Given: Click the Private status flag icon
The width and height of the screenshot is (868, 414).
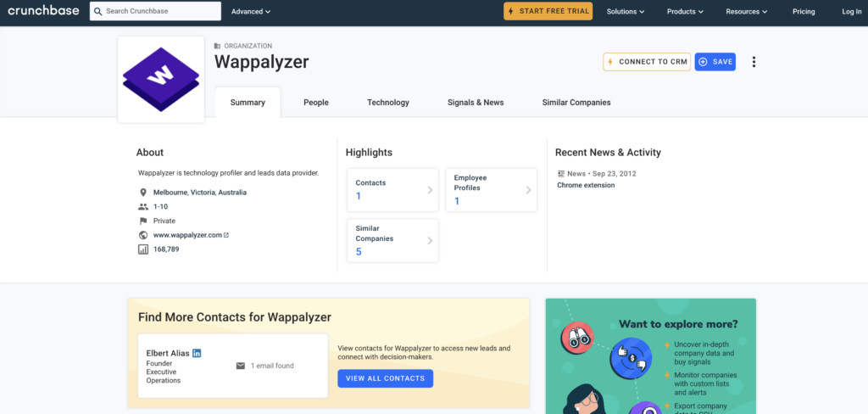Looking at the screenshot, I should [x=142, y=221].
